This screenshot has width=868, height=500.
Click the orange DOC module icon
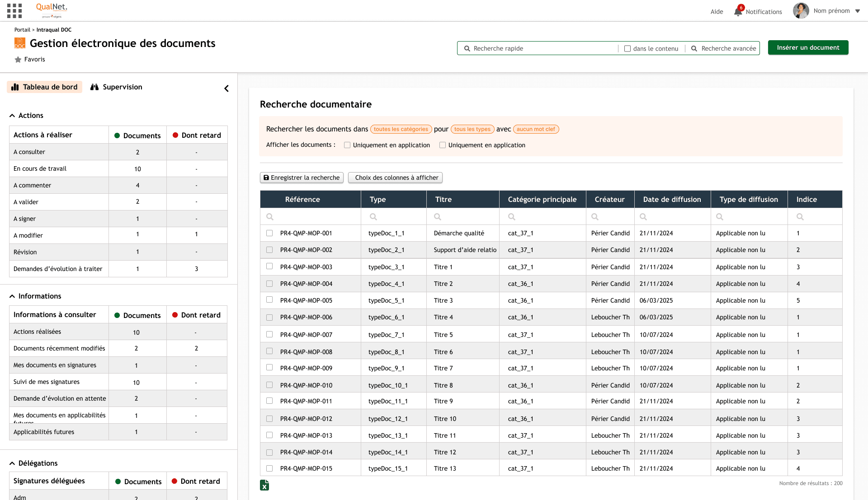20,43
